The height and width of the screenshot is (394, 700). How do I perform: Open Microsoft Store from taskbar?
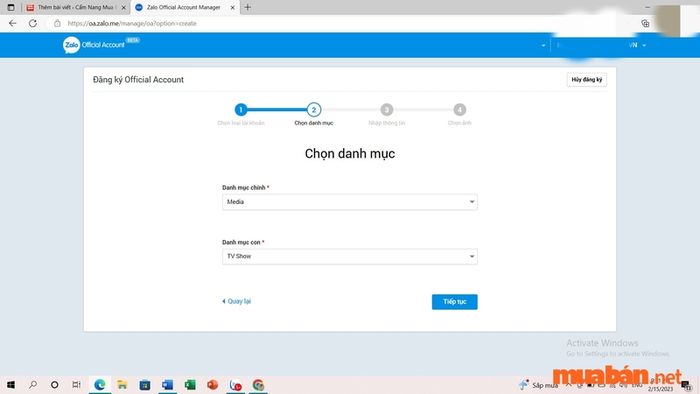(x=145, y=385)
